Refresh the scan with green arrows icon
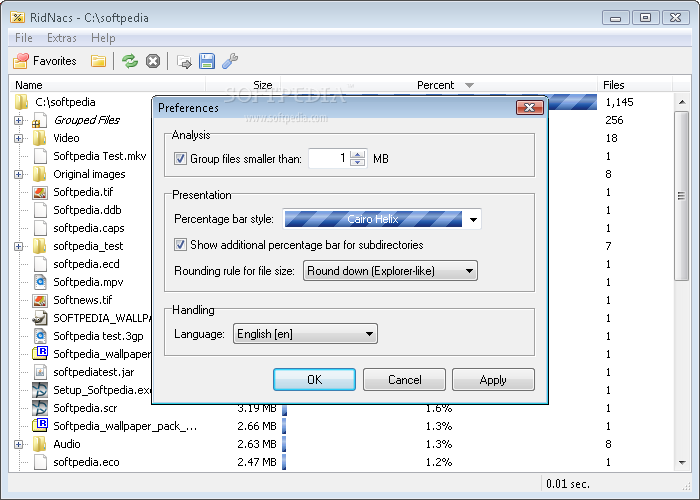Viewport: 700px width, 500px height. [x=130, y=61]
